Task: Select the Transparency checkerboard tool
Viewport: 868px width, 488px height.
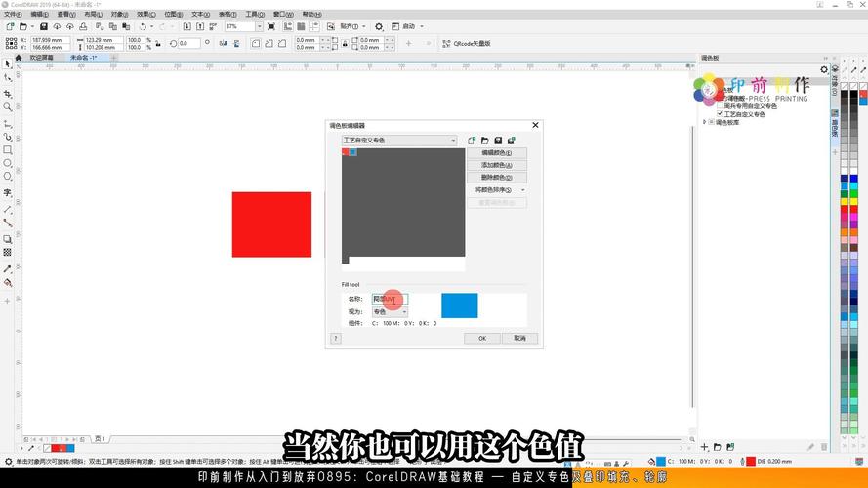Action: [x=7, y=253]
